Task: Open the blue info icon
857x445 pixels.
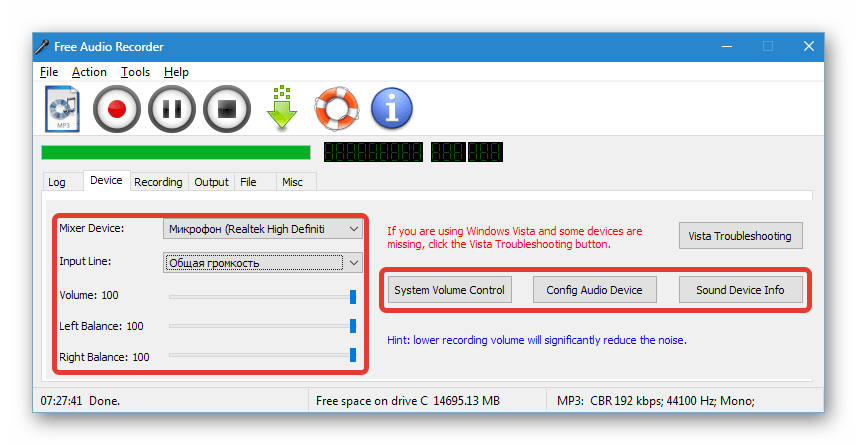Action: [391, 108]
